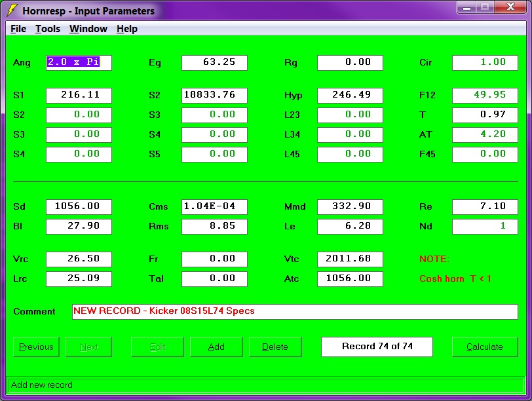This screenshot has height=401, width=532.
Task: Click the 'Add new record' status bar text
Action: pyautogui.click(x=42, y=385)
